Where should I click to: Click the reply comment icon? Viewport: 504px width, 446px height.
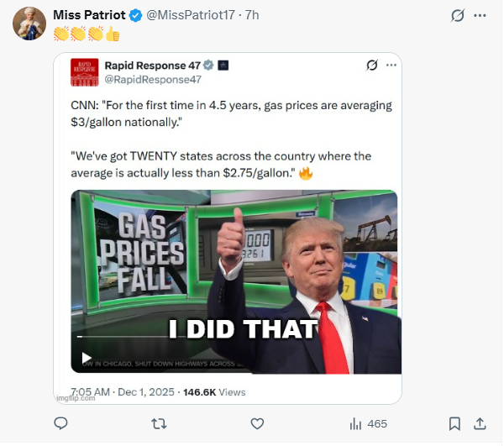60,424
